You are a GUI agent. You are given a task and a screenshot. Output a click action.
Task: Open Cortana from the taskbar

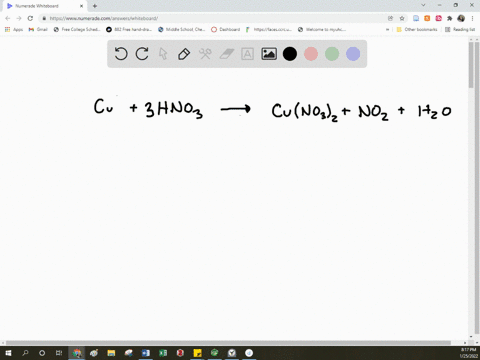42,353
